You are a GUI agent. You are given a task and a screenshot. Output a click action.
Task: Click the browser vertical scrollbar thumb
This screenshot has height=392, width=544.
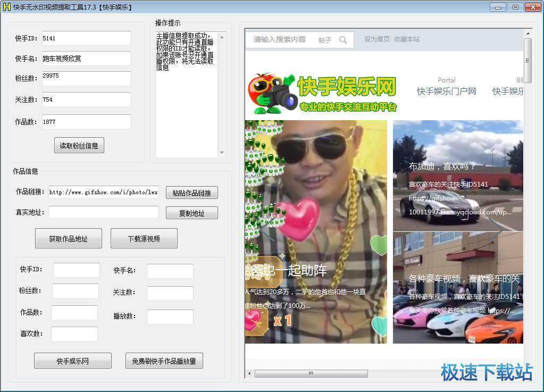(x=528, y=61)
